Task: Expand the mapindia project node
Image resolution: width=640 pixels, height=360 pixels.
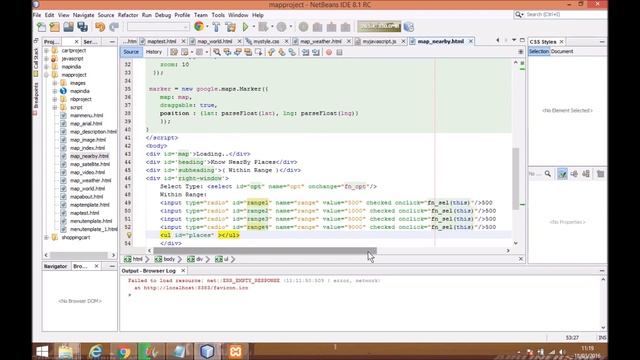Action: click(x=47, y=67)
